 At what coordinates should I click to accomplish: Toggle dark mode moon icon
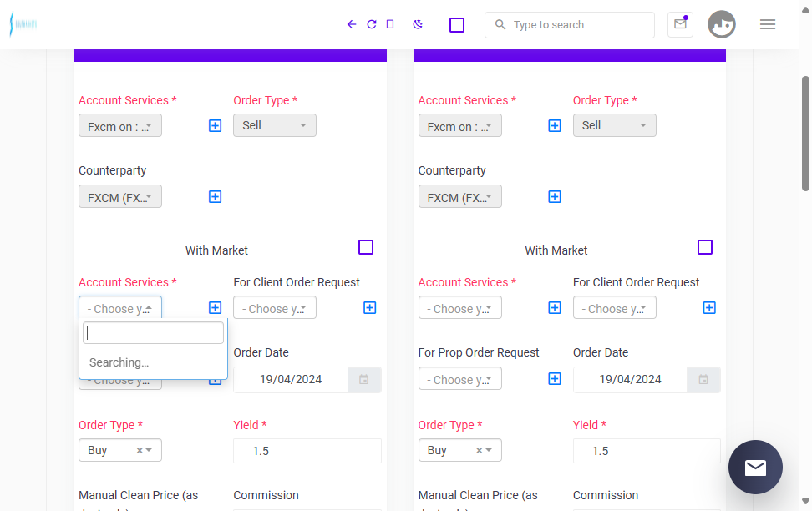(x=418, y=24)
